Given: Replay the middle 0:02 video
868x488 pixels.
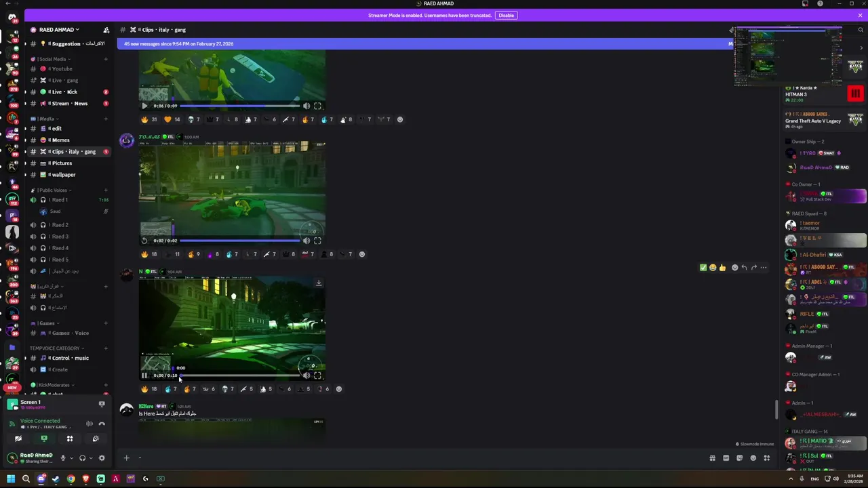Looking at the screenshot, I should point(144,241).
